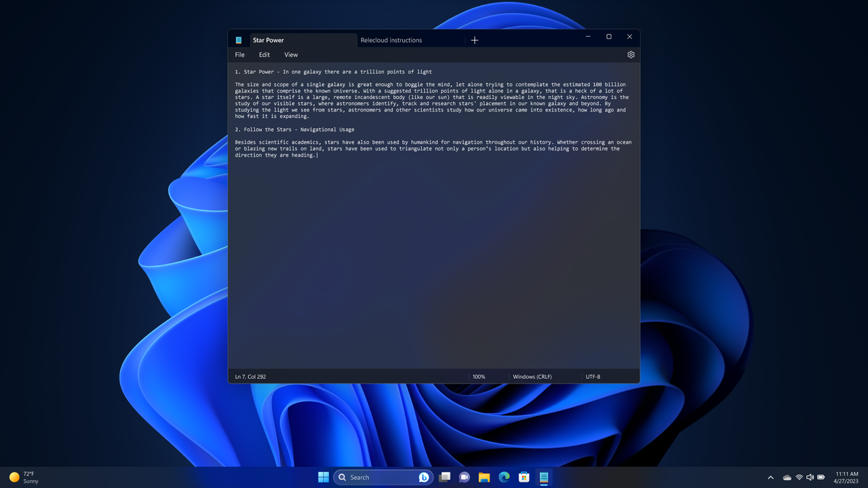Click the volume speaker icon
The image size is (868, 488).
tap(810, 478)
